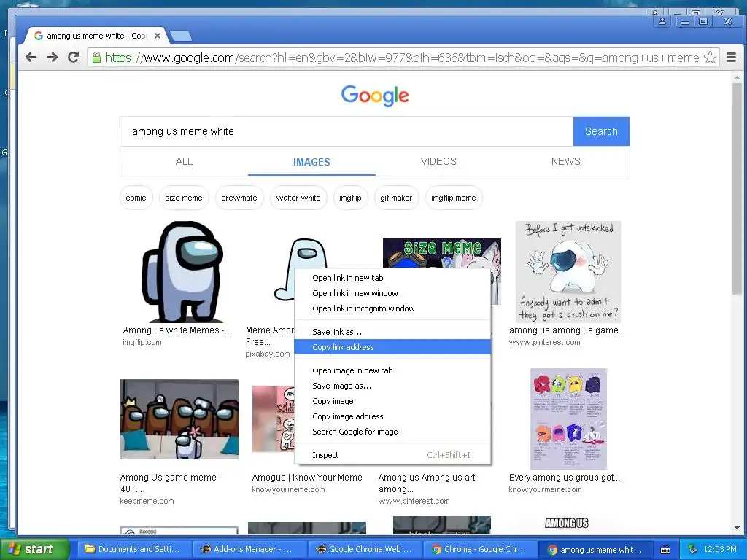Click the search text field
747x560 pixels.
(347, 131)
